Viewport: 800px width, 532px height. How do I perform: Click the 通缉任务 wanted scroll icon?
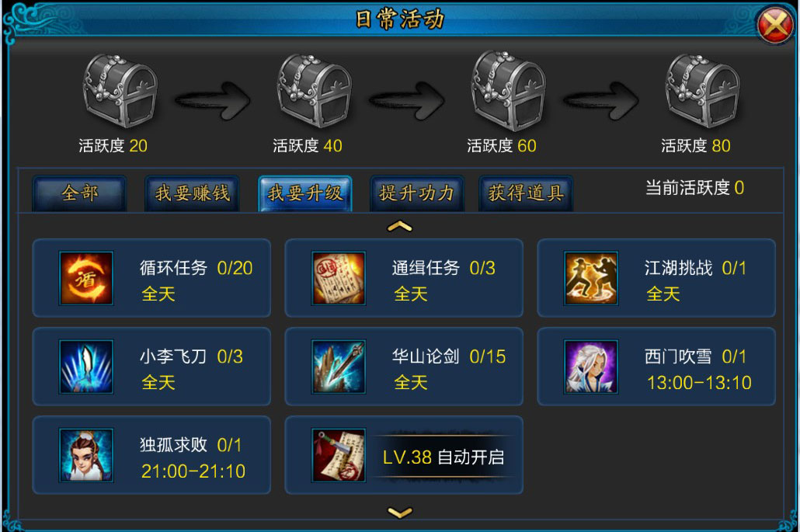[x=339, y=278]
